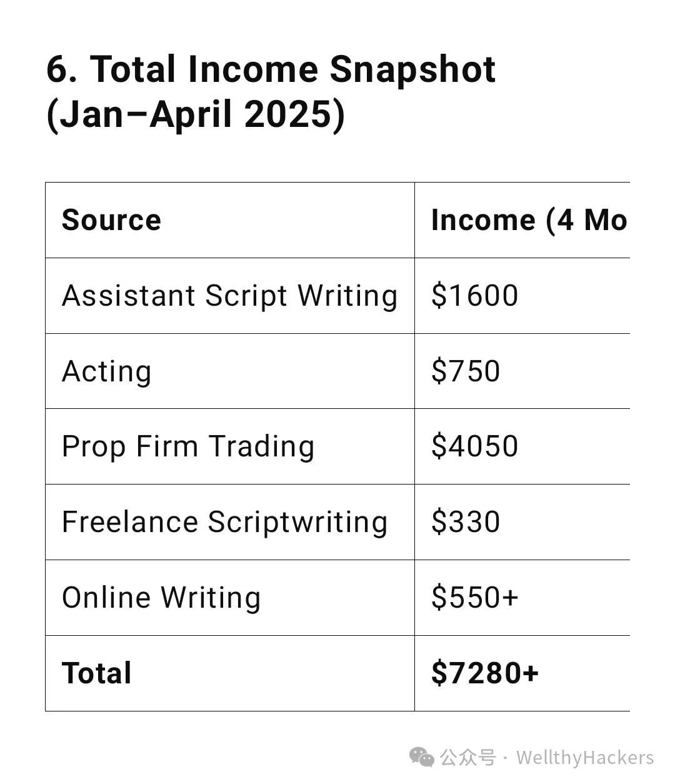Screen dimensions: 675x784
Task: Click the $330 income value
Action: click(466, 522)
